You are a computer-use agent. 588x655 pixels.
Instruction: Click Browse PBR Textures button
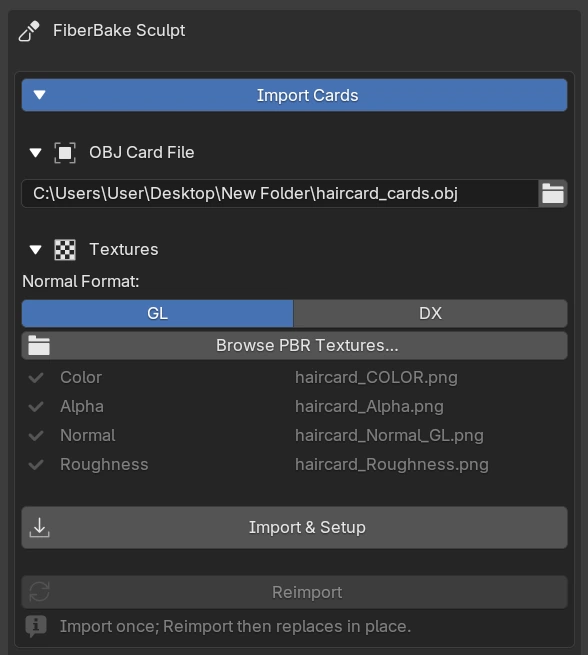tap(294, 345)
